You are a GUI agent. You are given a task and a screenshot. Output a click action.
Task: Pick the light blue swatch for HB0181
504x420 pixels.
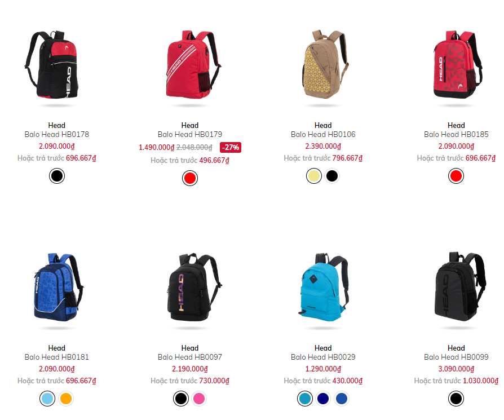tap(47, 399)
